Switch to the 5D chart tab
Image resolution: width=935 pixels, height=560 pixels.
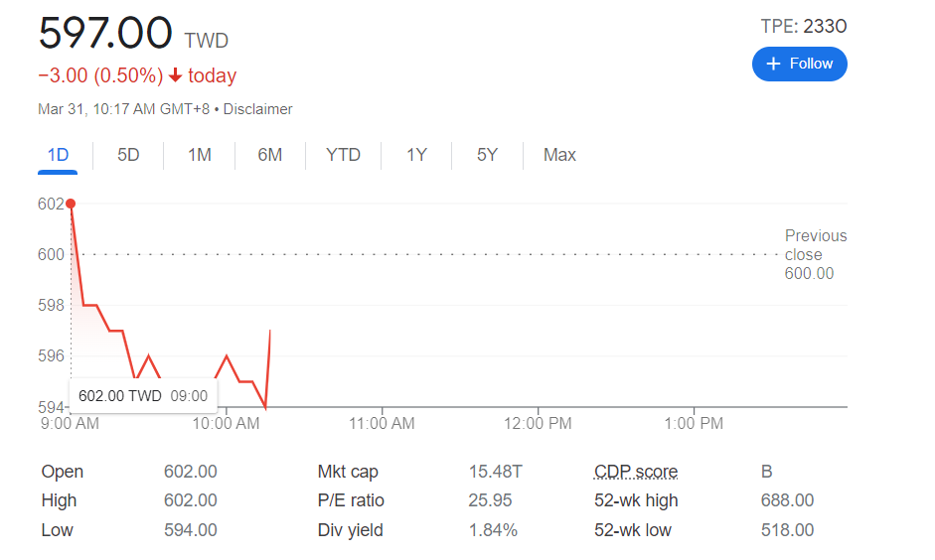pos(128,155)
